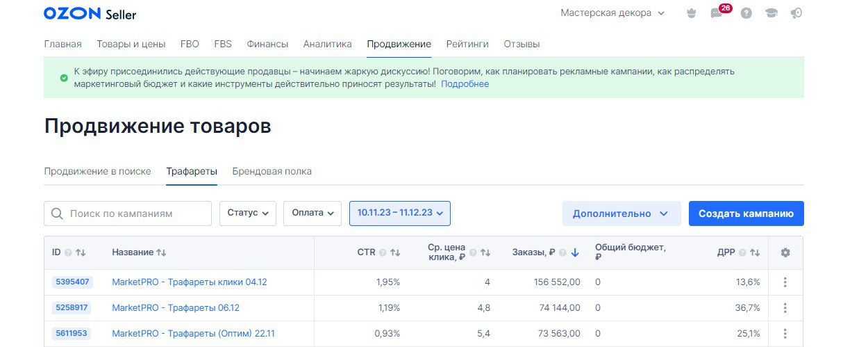Sort by ID column arrows
The width and height of the screenshot is (868, 347).
coord(81,252)
